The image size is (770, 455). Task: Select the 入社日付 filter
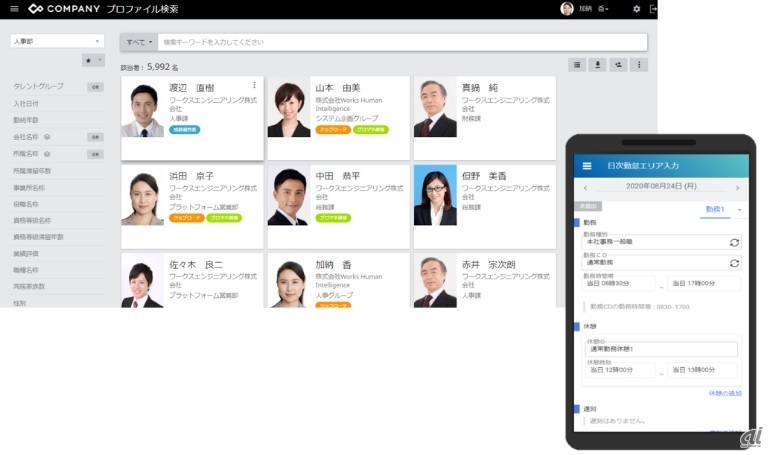coord(26,104)
